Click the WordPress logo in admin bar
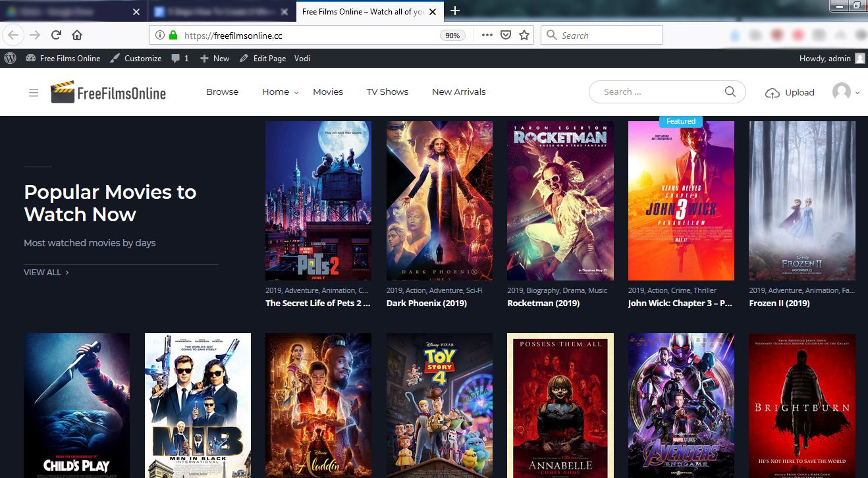This screenshot has height=478, width=868. 10,58
